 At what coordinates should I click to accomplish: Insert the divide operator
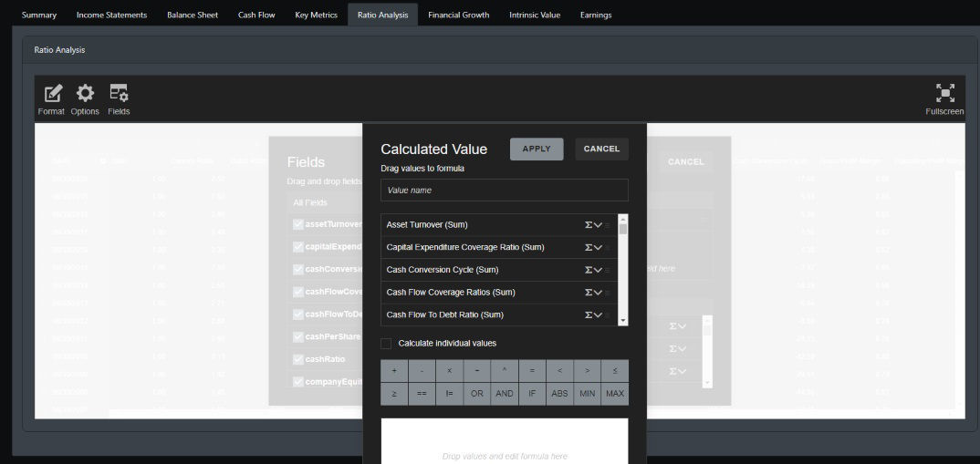click(x=477, y=371)
